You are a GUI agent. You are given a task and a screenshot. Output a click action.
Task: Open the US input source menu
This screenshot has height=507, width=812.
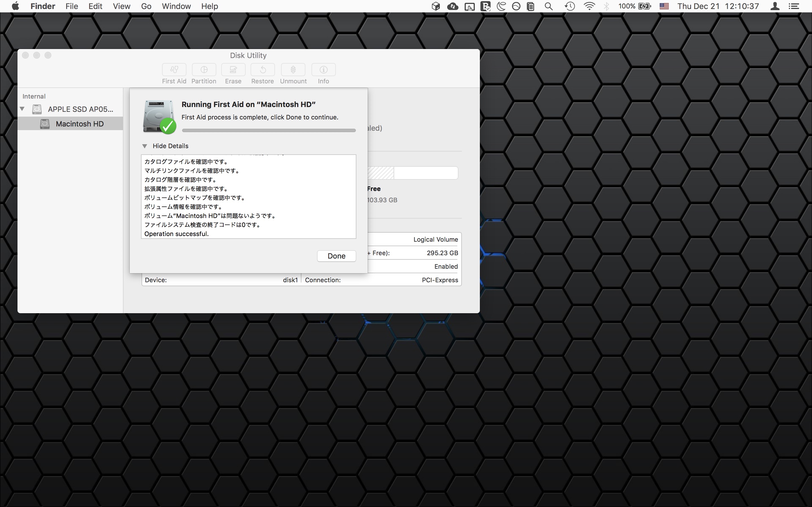[664, 6]
